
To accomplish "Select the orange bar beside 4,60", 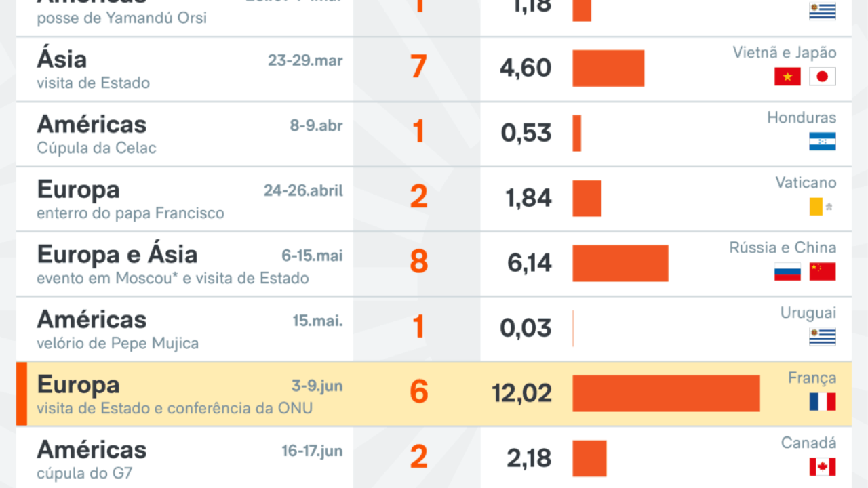I will tap(608, 68).
